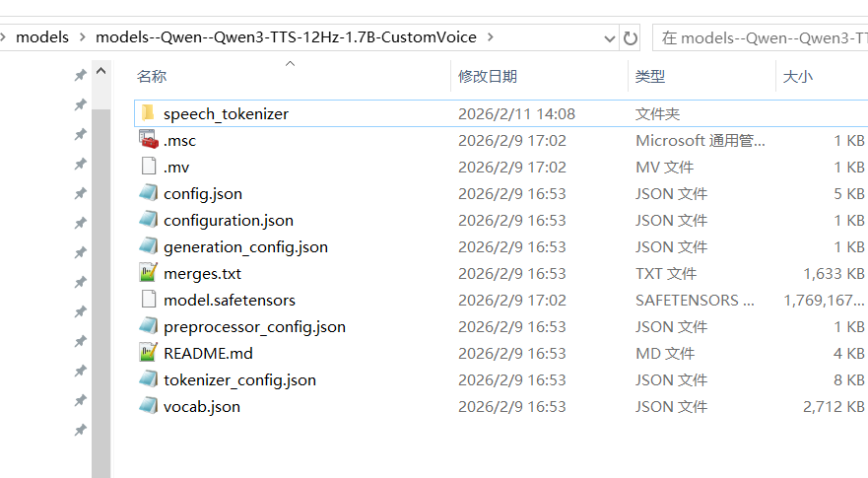Sort files by 修改日期 column header

488,76
